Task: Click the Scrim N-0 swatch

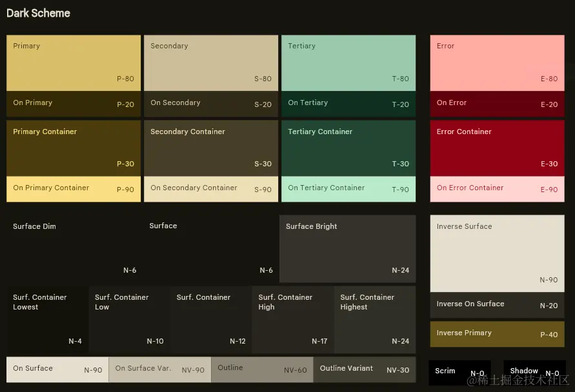Action: coord(459,373)
